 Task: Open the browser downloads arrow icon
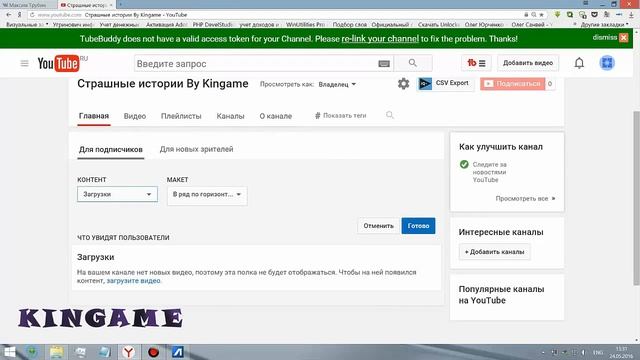point(631,15)
